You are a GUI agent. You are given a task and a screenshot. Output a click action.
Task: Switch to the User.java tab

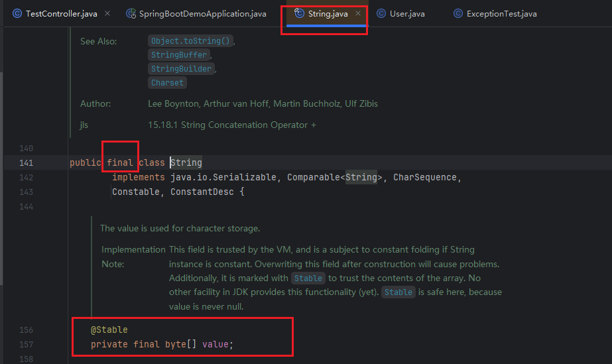click(407, 14)
